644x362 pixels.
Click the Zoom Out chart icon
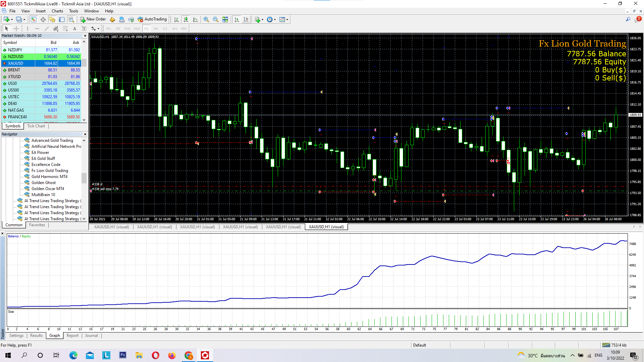(216, 19)
